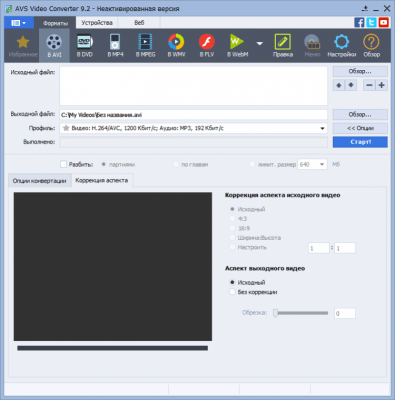Select the 4:3 aspect radio button

click(x=232, y=219)
